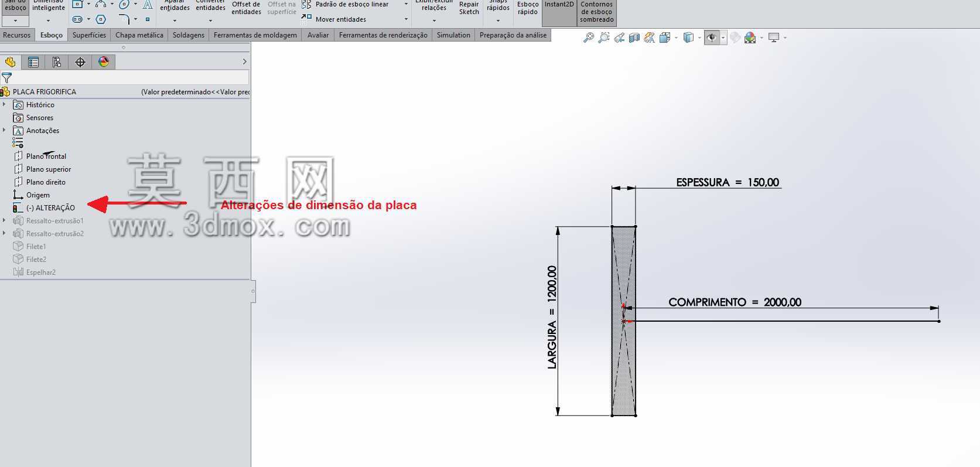The image size is (980, 467).
Task: Open the FeatureManager design tree tab
Action: click(x=11, y=62)
